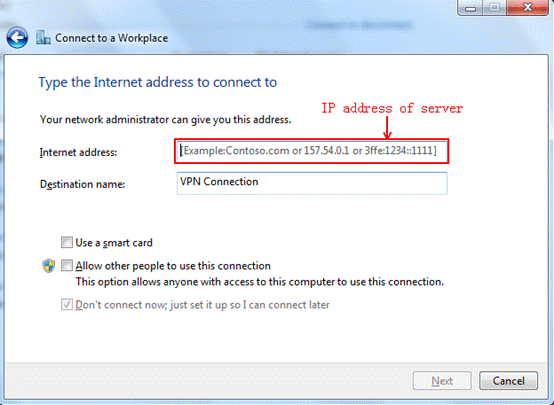Check Allow other people to use this connection

tap(67, 265)
